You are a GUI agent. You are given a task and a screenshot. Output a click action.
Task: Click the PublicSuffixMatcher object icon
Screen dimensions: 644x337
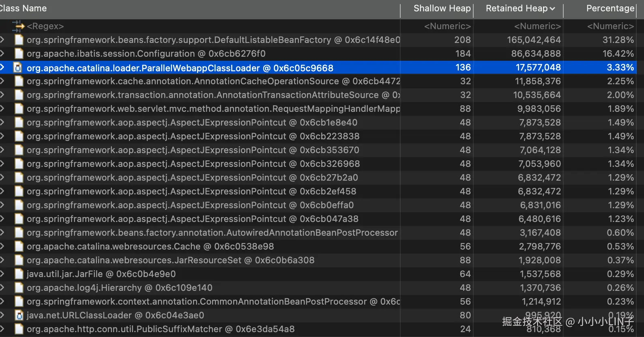pyautogui.click(x=19, y=329)
